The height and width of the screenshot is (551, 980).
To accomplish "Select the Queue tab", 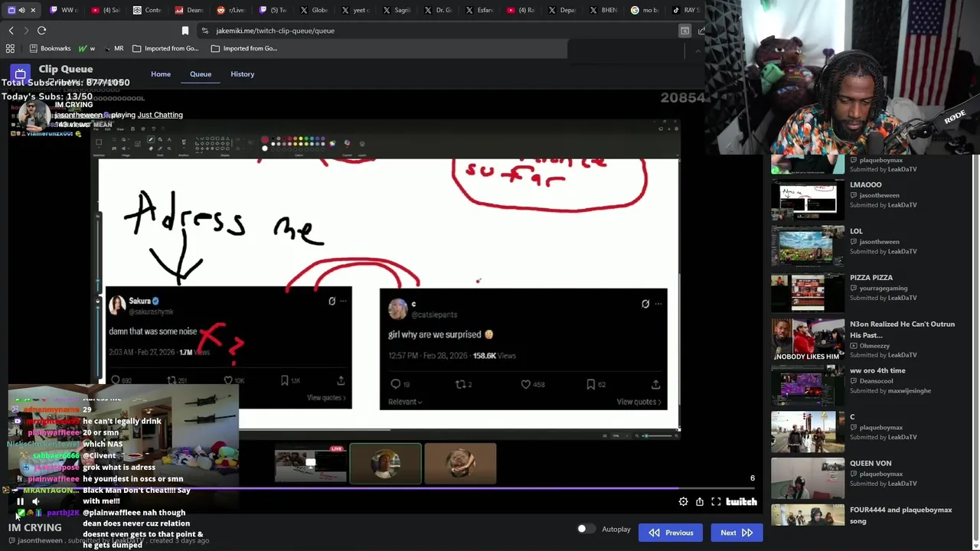I will click(x=201, y=74).
